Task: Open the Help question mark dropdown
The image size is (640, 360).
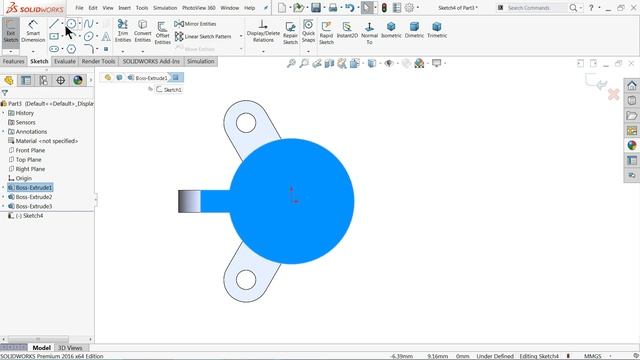Action: [599, 8]
